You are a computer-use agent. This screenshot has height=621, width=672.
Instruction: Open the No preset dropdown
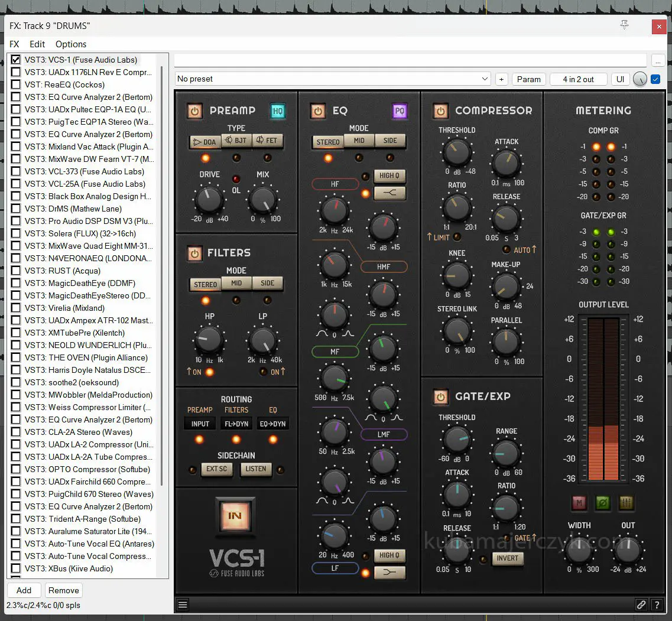click(333, 79)
